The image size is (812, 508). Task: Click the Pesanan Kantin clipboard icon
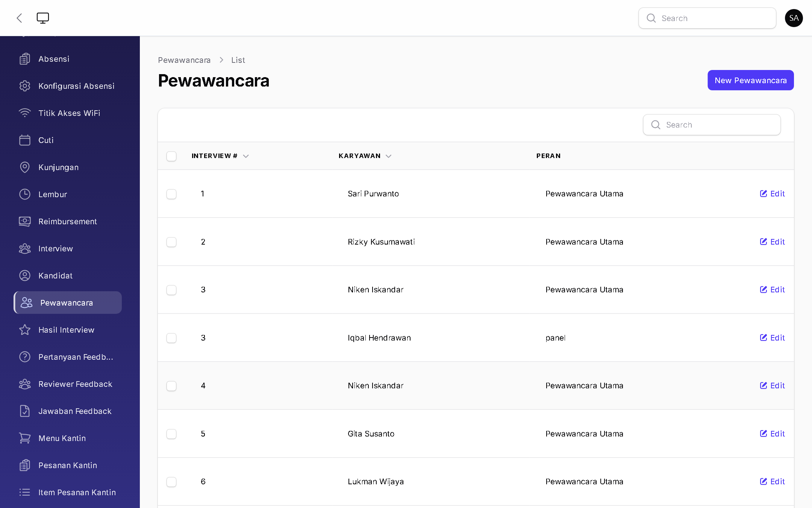coord(25,465)
